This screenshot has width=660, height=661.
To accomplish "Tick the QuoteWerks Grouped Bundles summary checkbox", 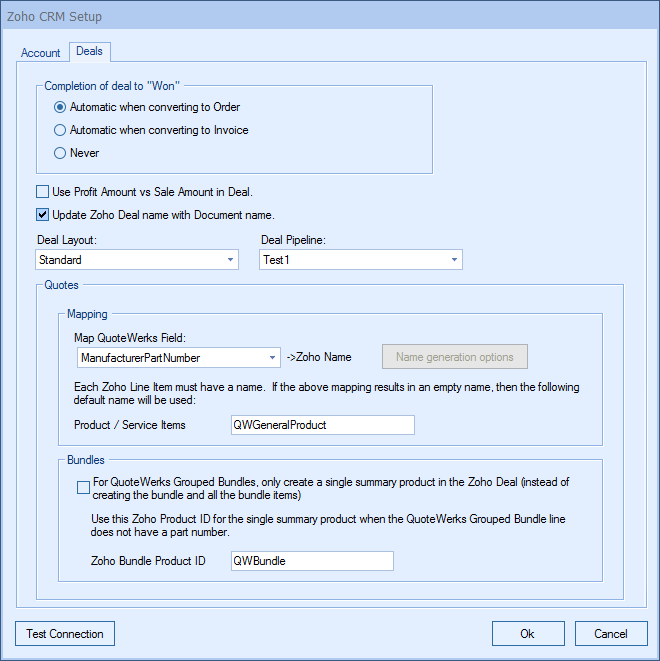I will pyautogui.click(x=83, y=487).
